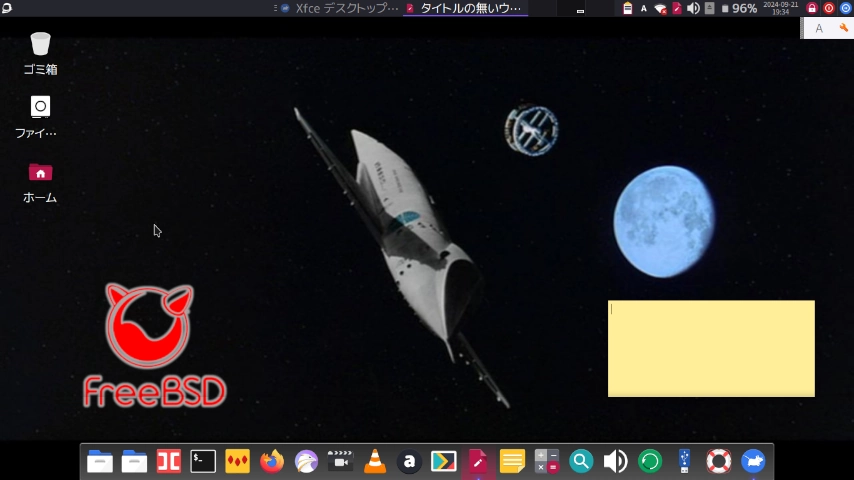Viewport: 854px width, 480px height.
Task: Open the blue Xfce mouse dock icon
Action: click(x=753, y=461)
